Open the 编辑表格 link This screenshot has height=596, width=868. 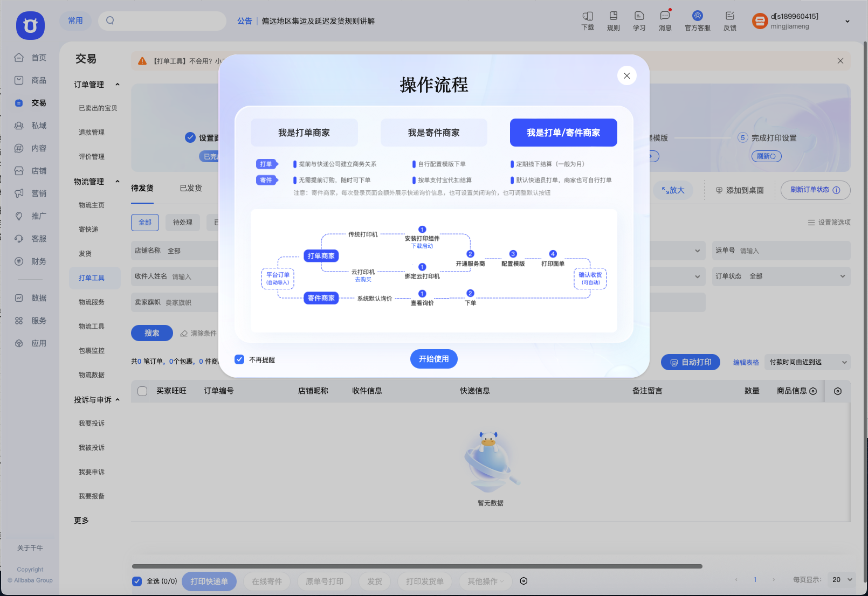click(746, 363)
